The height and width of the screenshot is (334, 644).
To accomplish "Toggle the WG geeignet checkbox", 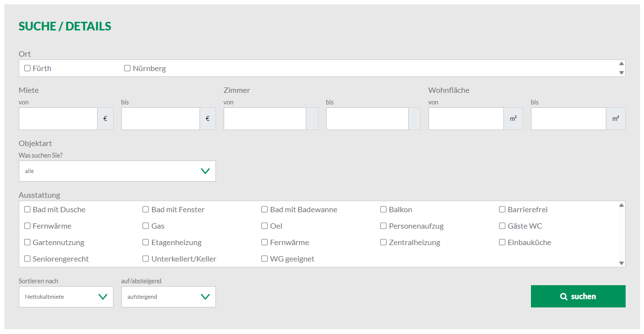I will [x=265, y=259].
